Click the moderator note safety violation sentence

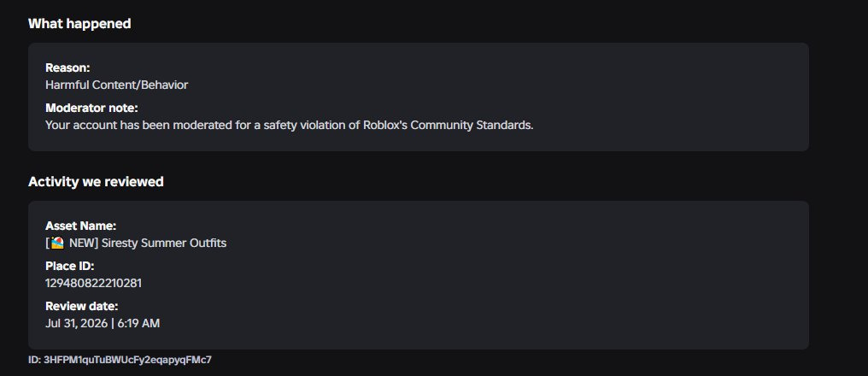pyautogui.click(x=289, y=125)
